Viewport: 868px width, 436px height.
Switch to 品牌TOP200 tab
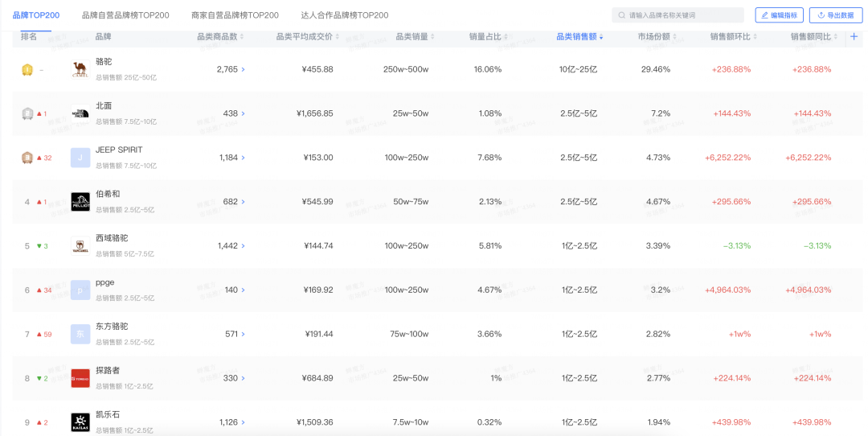click(36, 15)
